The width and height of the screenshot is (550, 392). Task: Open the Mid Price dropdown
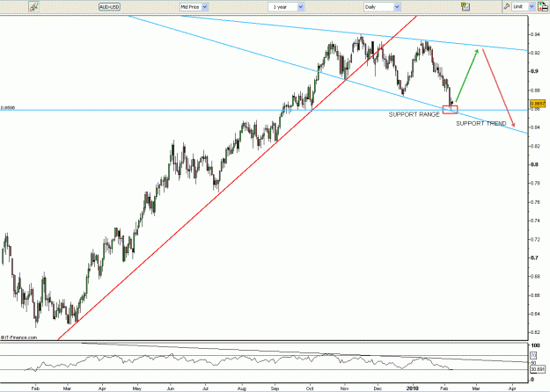pos(194,7)
